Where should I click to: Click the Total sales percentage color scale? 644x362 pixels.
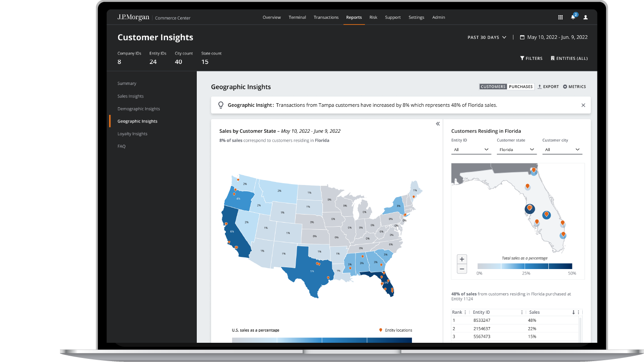pos(525,266)
